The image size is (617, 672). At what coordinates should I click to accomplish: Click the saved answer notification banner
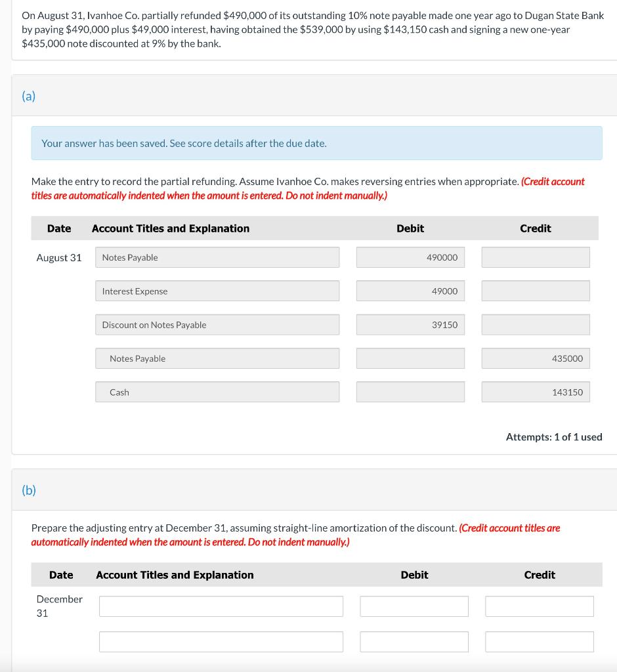(x=316, y=143)
